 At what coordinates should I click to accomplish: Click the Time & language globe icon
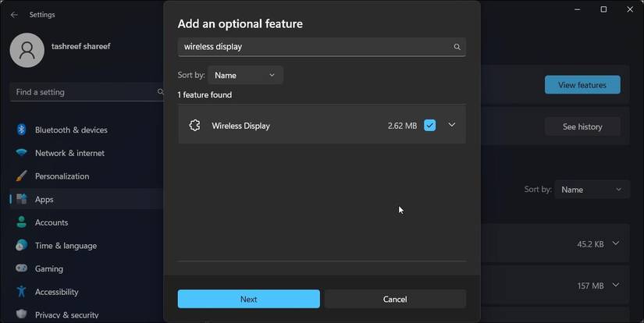click(22, 246)
